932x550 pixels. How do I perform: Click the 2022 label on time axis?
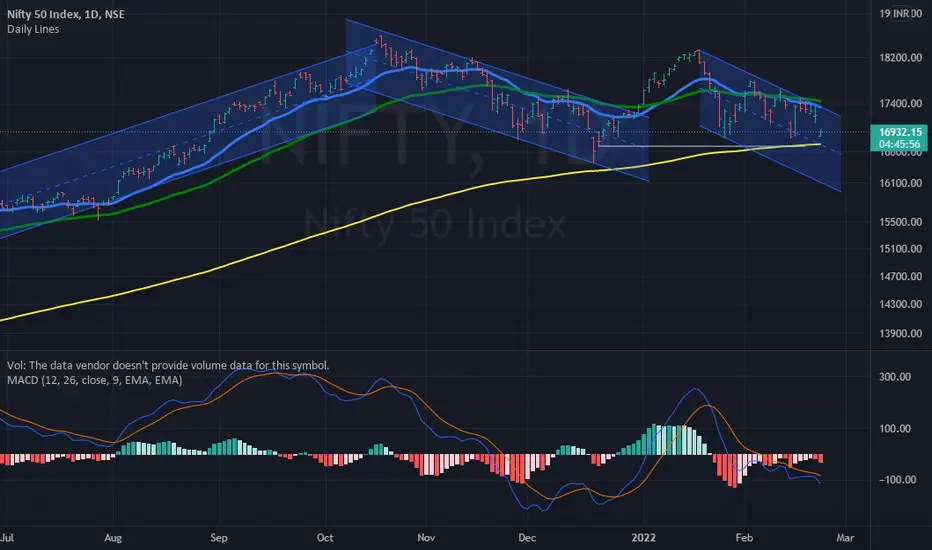(x=644, y=538)
